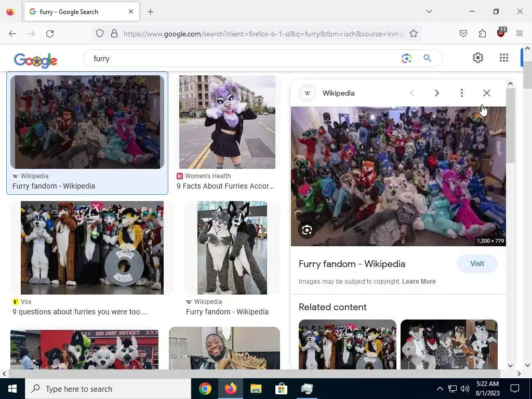Viewport: 532px width, 399px height.
Task: Show hidden system tray icons
Action: pos(440,389)
